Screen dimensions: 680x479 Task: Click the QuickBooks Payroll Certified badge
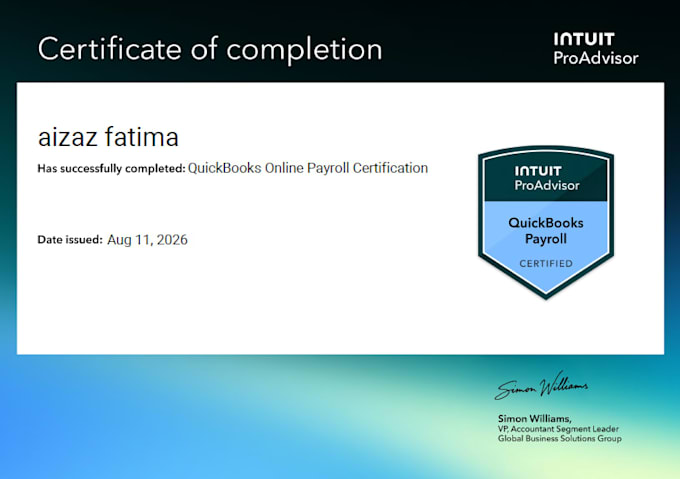pyautogui.click(x=546, y=222)
